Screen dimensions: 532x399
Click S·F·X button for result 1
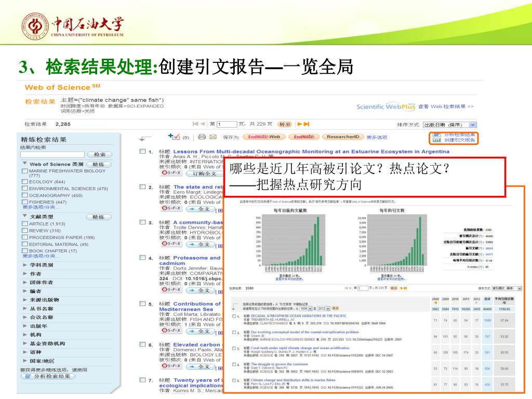click(x=171, y=172)
